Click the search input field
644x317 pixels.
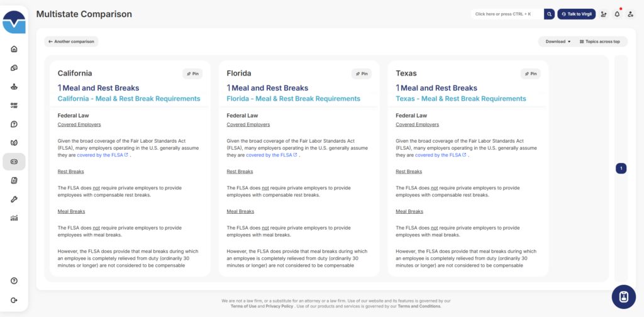(506, 14)
